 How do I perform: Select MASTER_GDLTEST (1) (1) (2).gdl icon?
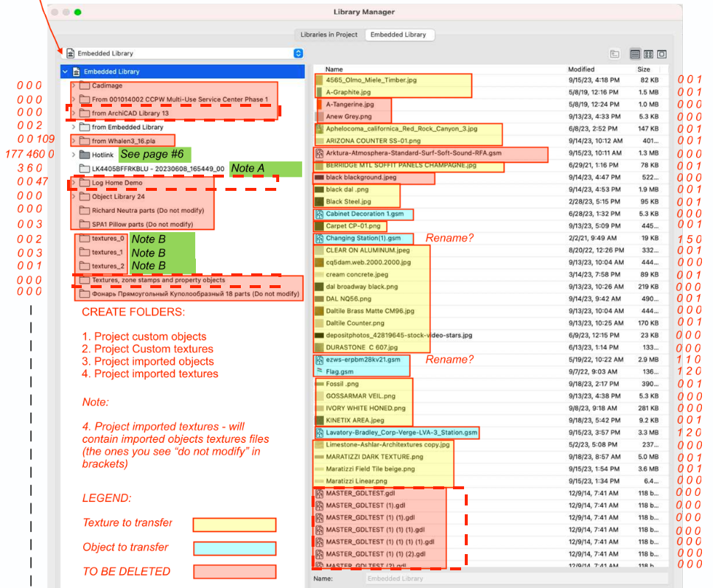coord(319,554)
